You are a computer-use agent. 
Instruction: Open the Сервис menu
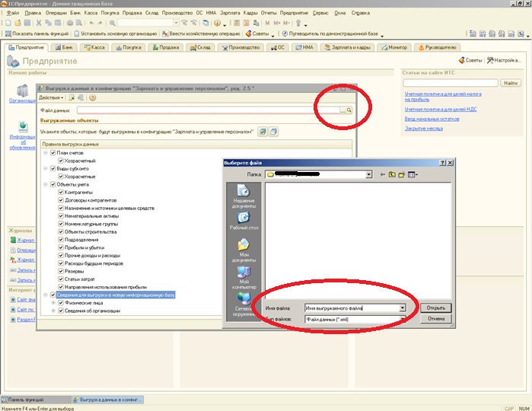(x=320, y=13)
